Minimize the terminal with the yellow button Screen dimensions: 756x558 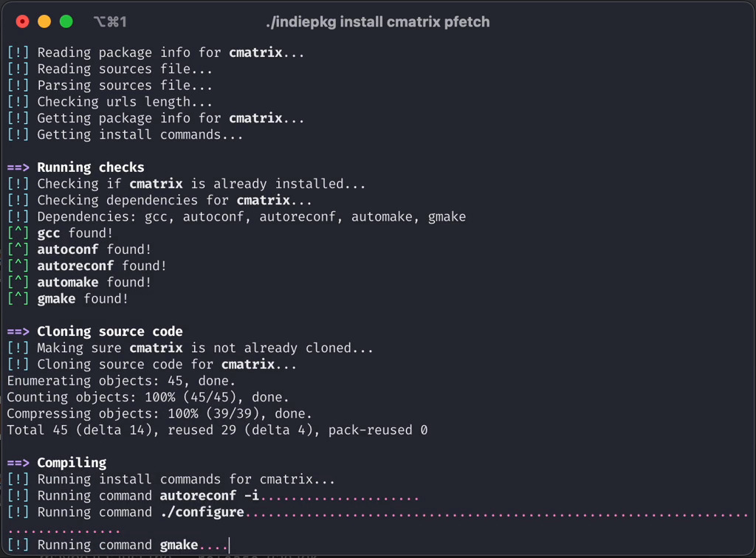point(44,21)
